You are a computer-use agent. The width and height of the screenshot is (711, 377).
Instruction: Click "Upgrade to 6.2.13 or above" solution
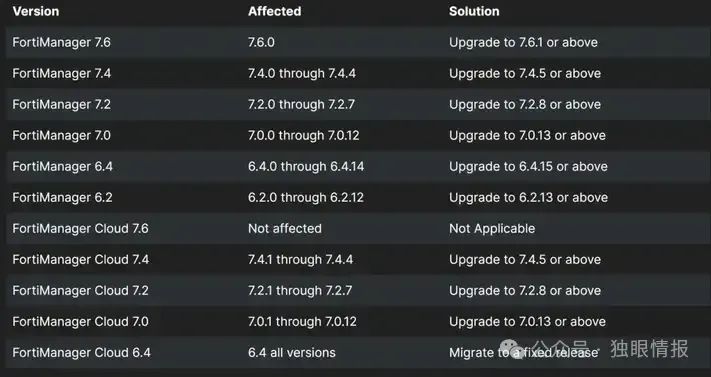click(x=528, y=197)
